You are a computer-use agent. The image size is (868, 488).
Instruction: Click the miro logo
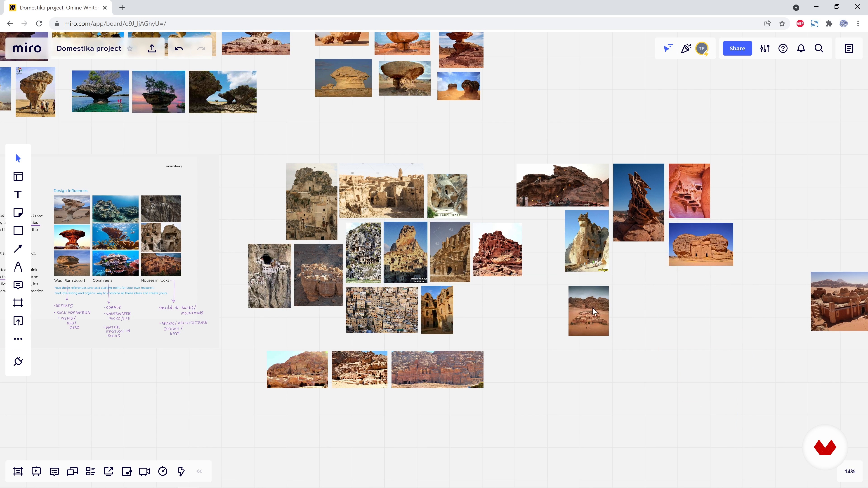tap(27, 48)
